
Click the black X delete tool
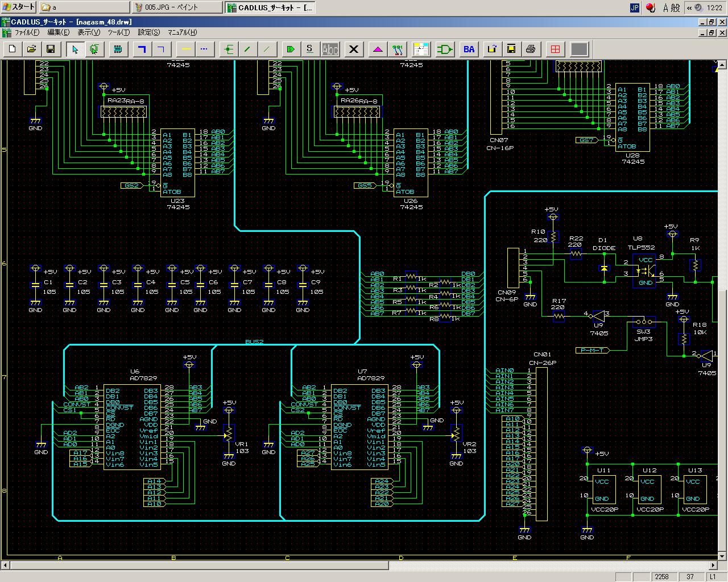click(354, 49)
